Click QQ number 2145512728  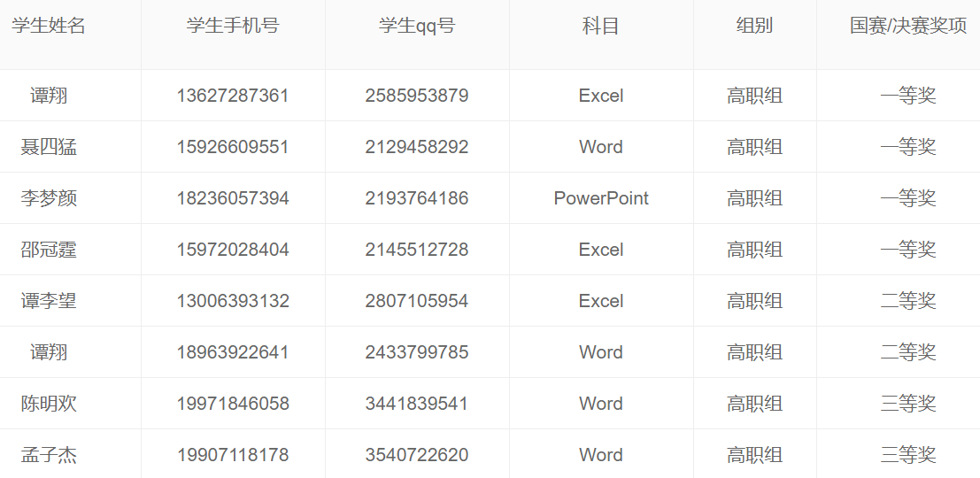(417, 250)
